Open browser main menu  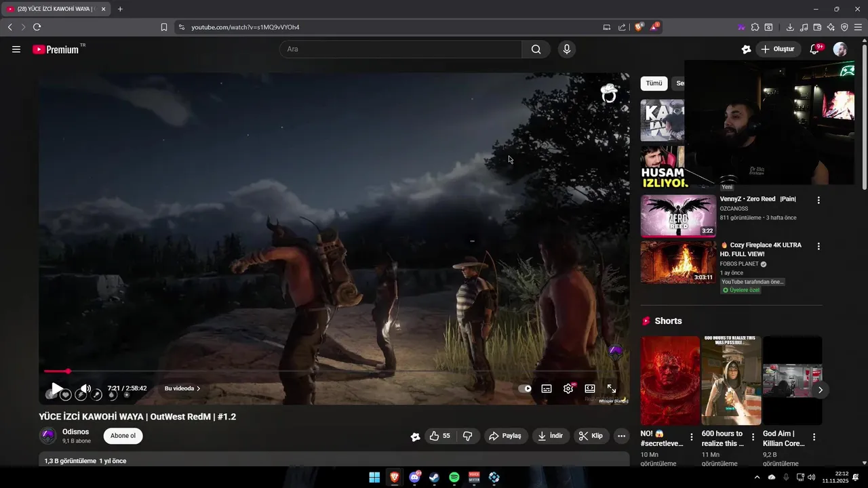point(859,27)
